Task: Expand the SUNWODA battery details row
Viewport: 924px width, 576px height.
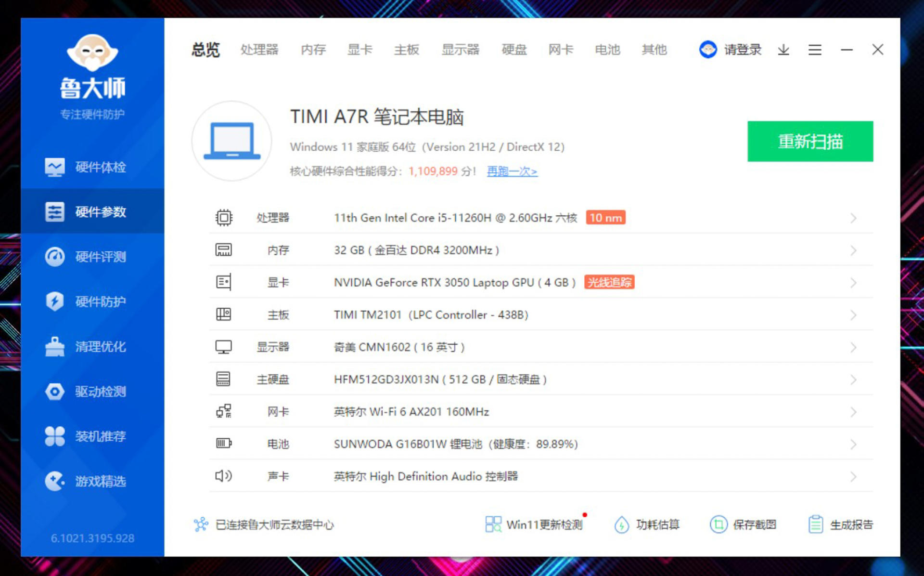Action: tap(853, 444)
